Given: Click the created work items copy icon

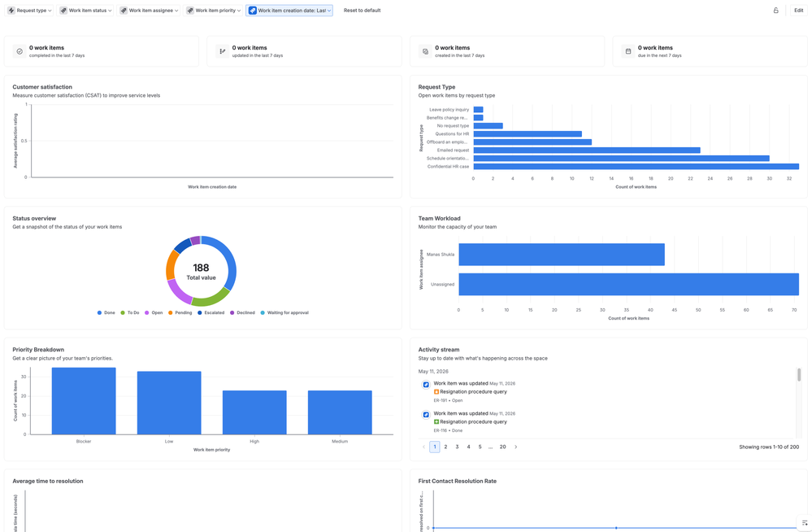Looking at the screenshot, I should [x=425, y=51].
